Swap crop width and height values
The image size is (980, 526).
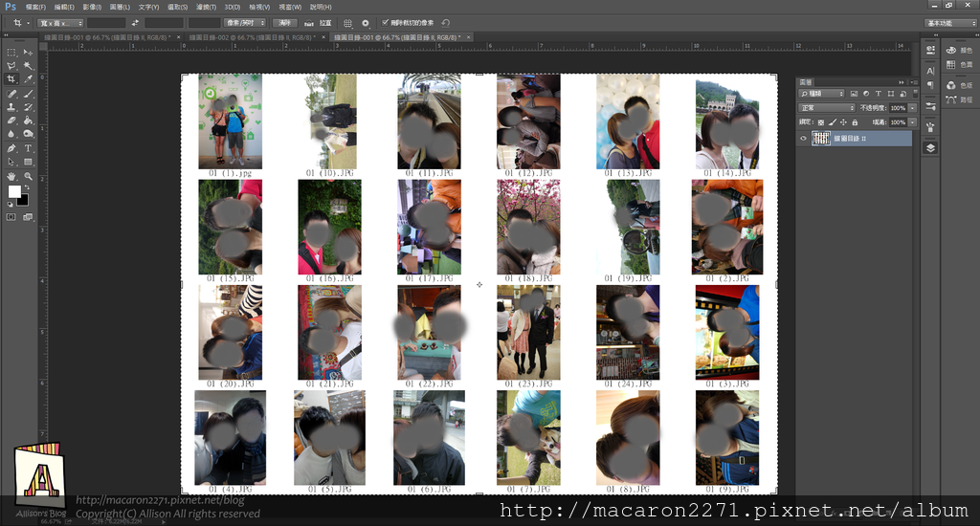pos(135,23)
